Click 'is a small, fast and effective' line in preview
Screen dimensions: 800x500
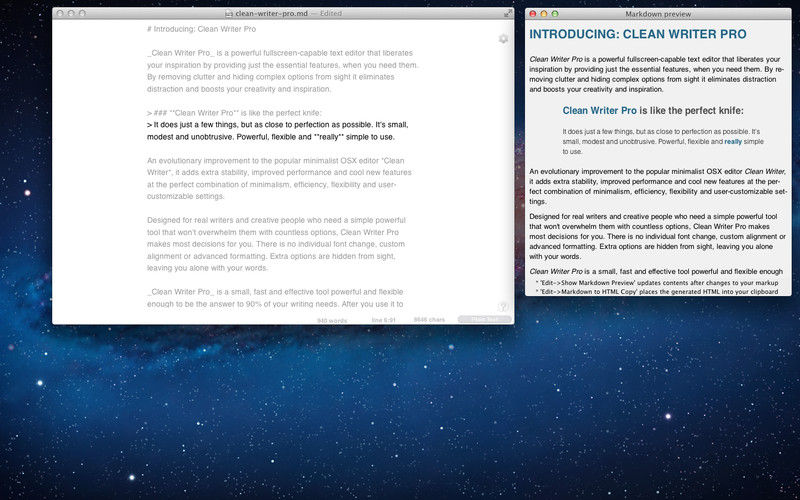click(656, 271)
